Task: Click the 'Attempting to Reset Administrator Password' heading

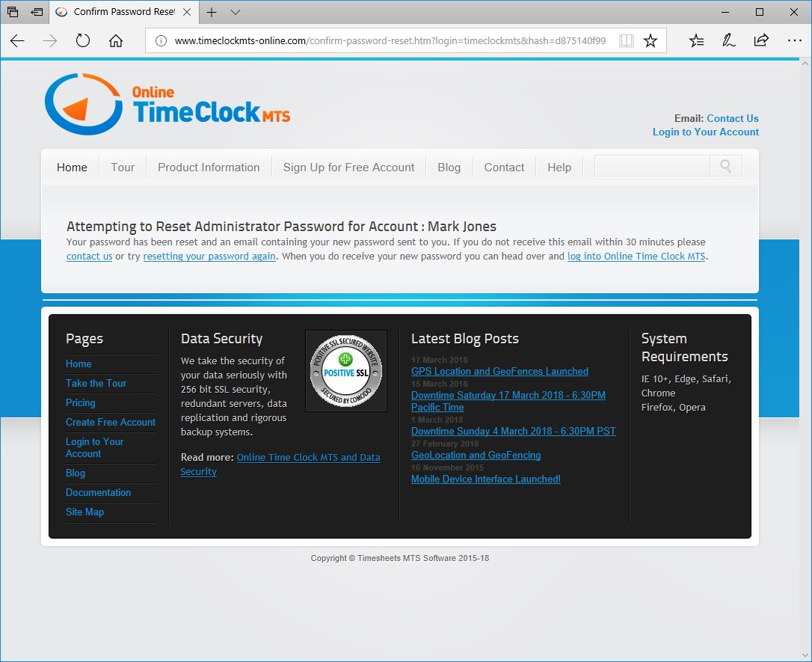Action: click(281, 227)
